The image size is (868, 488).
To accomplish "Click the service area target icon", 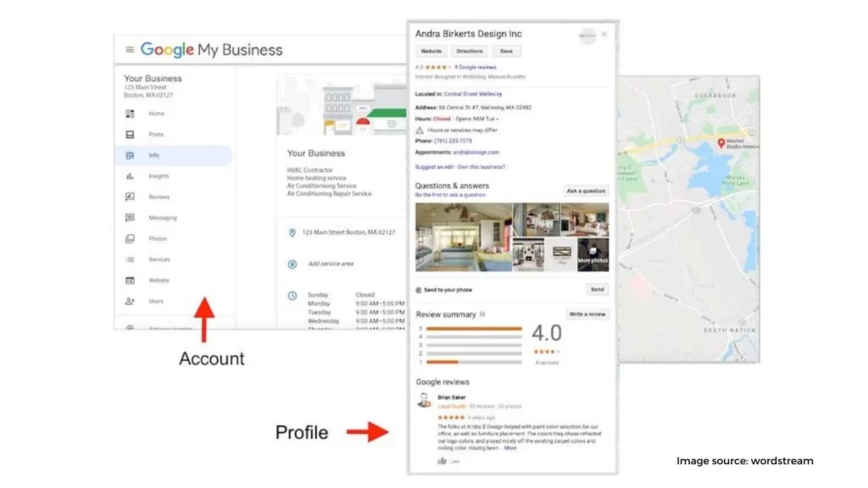I will (292, 264).
